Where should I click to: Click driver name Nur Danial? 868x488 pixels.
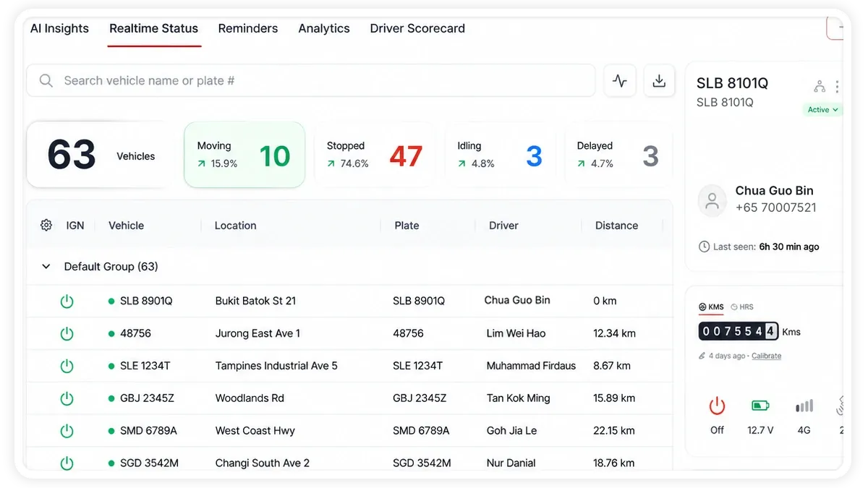click(511, 463)
